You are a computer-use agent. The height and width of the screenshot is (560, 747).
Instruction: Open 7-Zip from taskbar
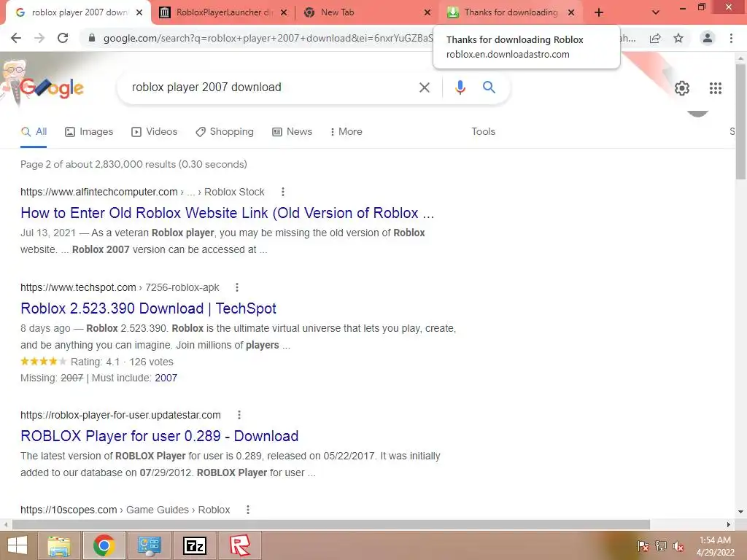pyautogui.click(x=194, y=545)
